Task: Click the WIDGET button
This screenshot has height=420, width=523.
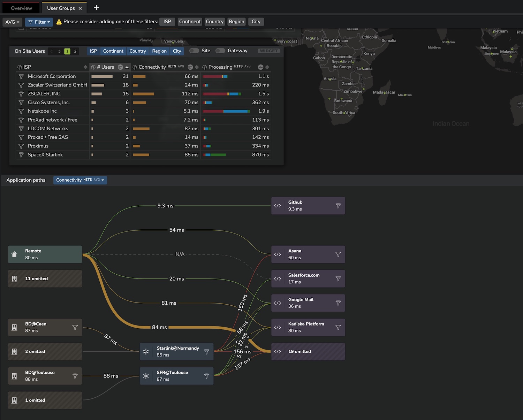Action: coord(269,51)
